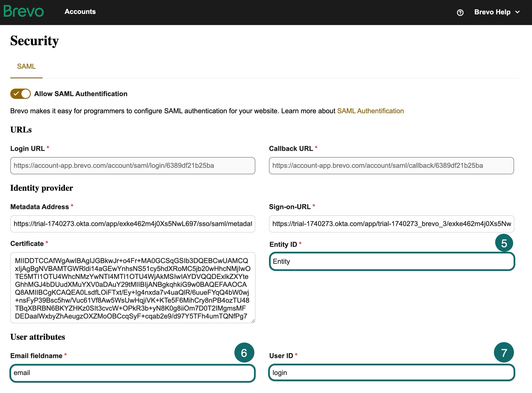The image size is (532, 393).
Task: Click the Login URL field
Action: click(133, 166)
